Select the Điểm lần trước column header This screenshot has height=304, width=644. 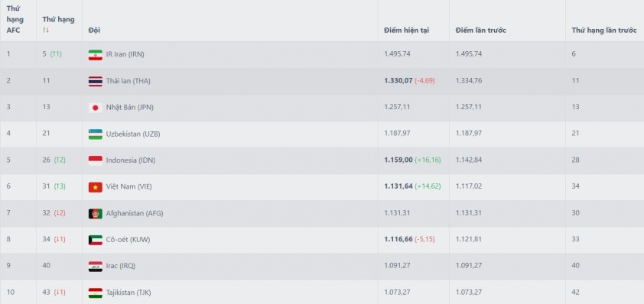tap(480, 31)
